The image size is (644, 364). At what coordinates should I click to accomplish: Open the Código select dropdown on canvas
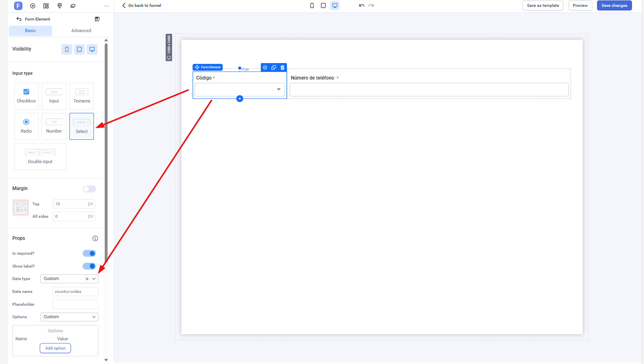tap(240, 90)
